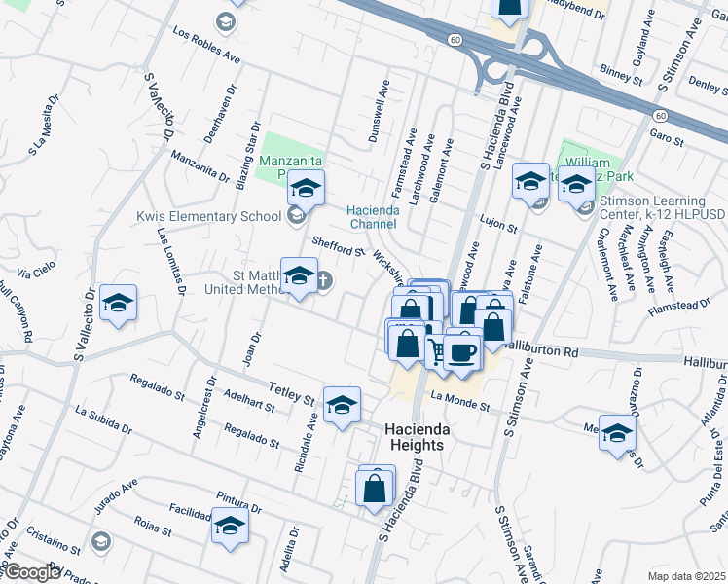Select the Halliburton Rd street label
This screenshot has height=584, width=728.
pos(541,349)
